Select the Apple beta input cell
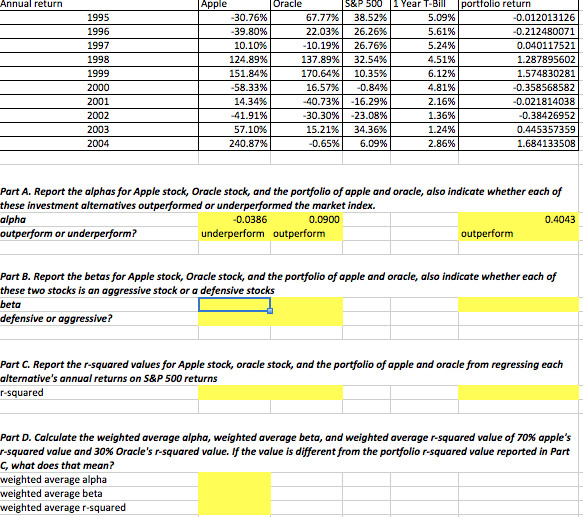This screenshot has width=583, height=517. click(234, 305)
